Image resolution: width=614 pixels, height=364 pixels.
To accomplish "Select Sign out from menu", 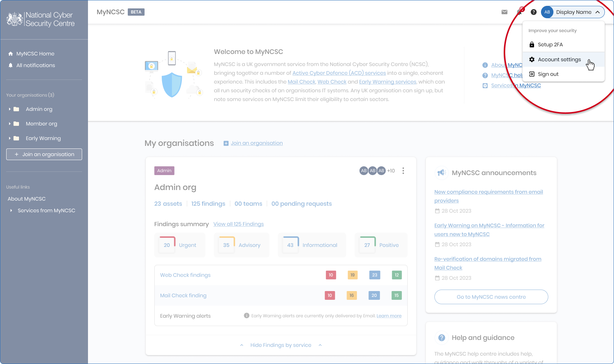I will pyautogui.click(x=564, y=74).
